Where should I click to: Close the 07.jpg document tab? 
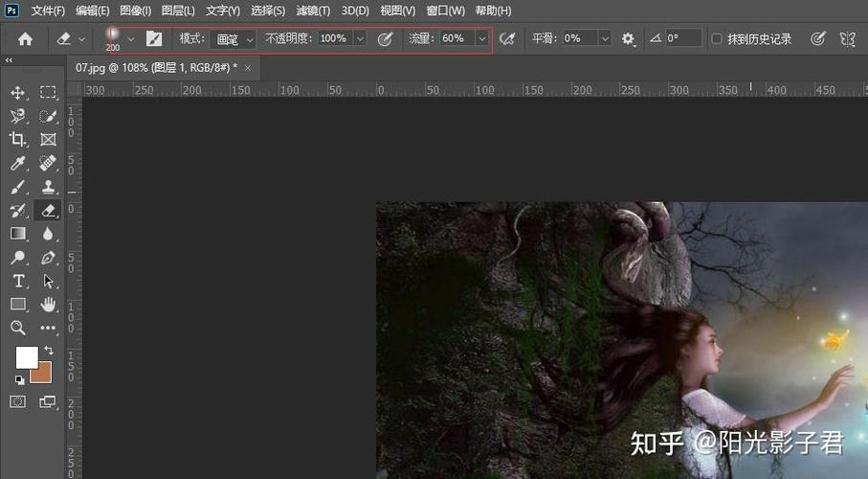tap(248, 68)
